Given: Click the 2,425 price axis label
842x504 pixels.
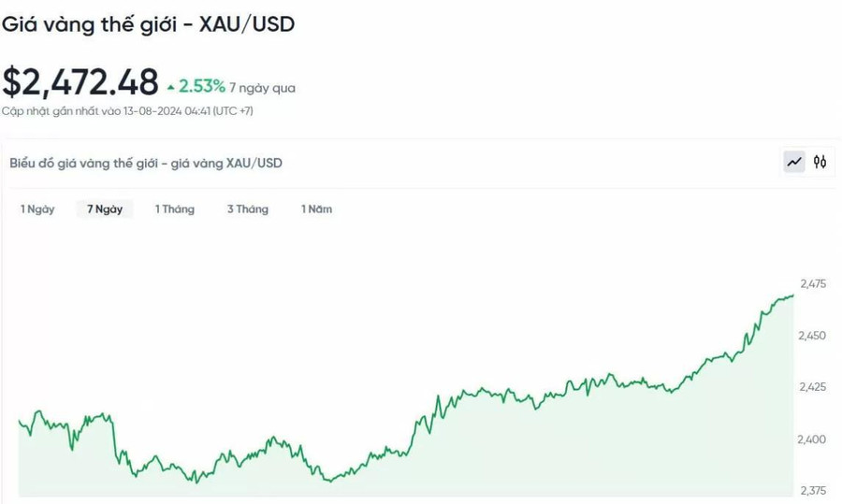Looking at the screenshot, I should (812, 387).
